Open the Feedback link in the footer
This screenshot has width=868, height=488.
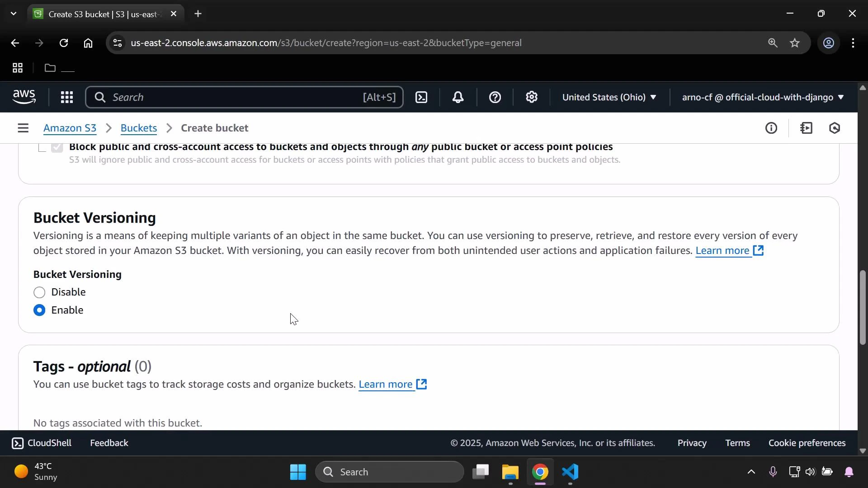tap(108, 443)
